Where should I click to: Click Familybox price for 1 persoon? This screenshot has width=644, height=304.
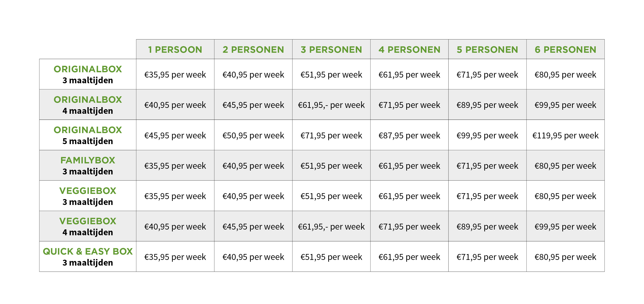[175, 166]
